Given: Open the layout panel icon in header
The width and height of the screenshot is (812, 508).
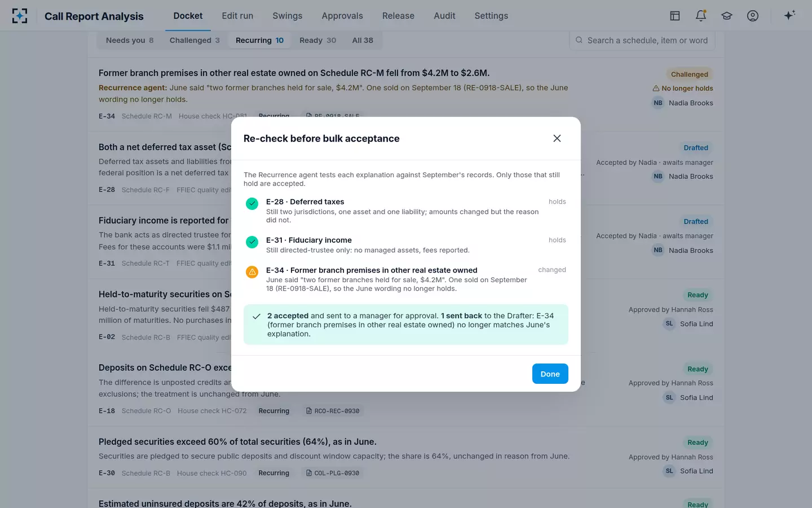Looking at the screenshot, I should 675,16.
